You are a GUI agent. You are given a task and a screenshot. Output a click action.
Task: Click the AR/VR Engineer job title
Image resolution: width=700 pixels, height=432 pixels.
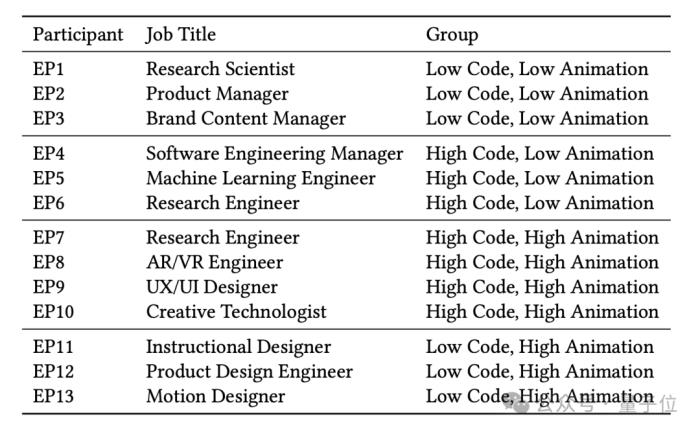[214, 262]
